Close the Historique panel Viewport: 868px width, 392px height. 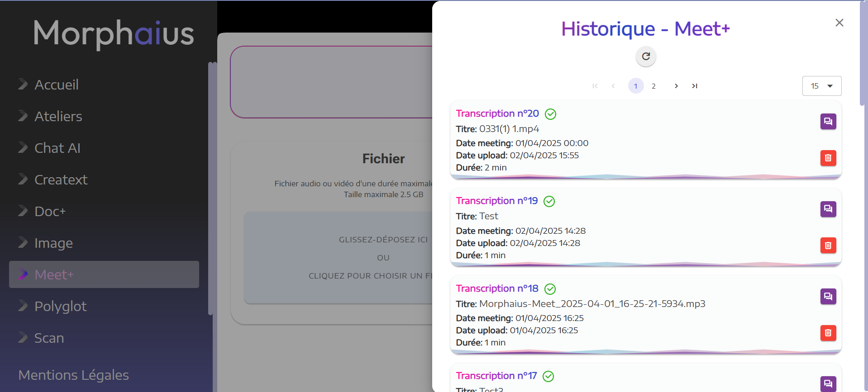(x=839, y=23)
